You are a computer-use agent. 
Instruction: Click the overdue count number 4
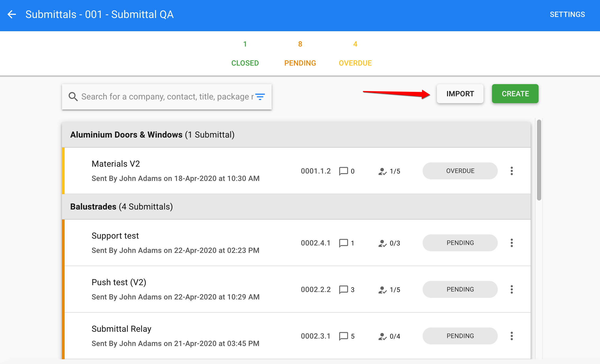[x=355, y=44]
